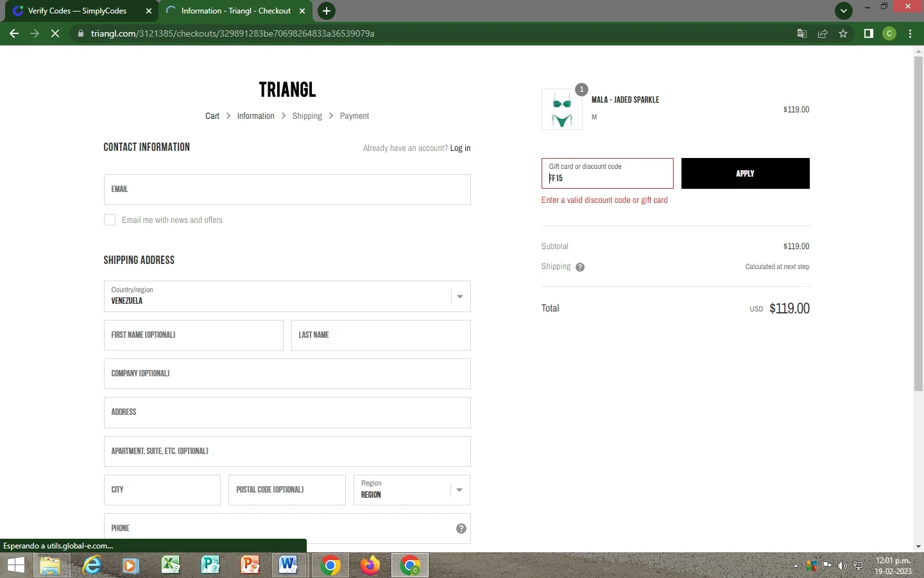Click the First name (optional) field
The height and width of the screenshot is (578, 924).
click(x=193, y=335)
